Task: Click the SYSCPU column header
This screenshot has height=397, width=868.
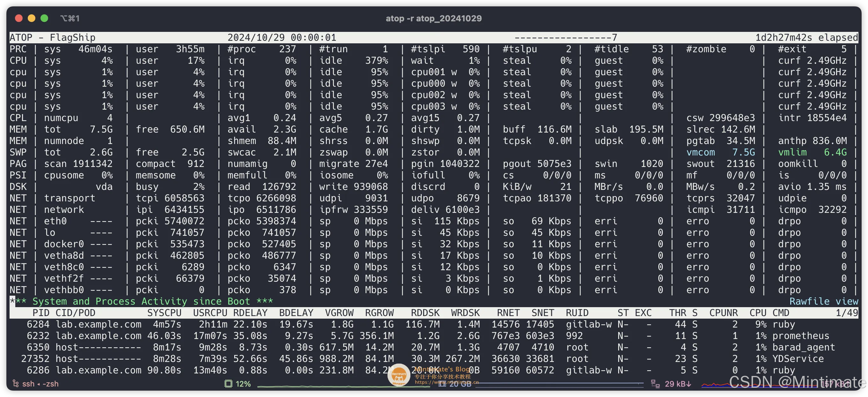Action: [164, 313]
